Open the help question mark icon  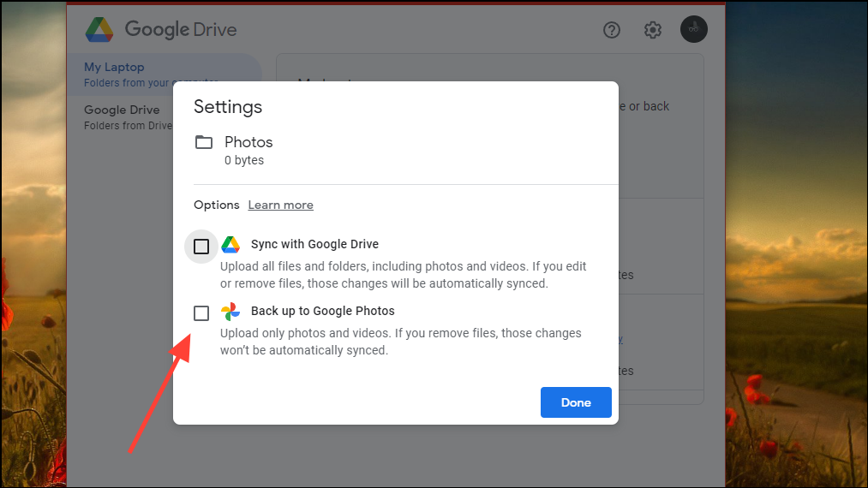[x=612, y=30]
